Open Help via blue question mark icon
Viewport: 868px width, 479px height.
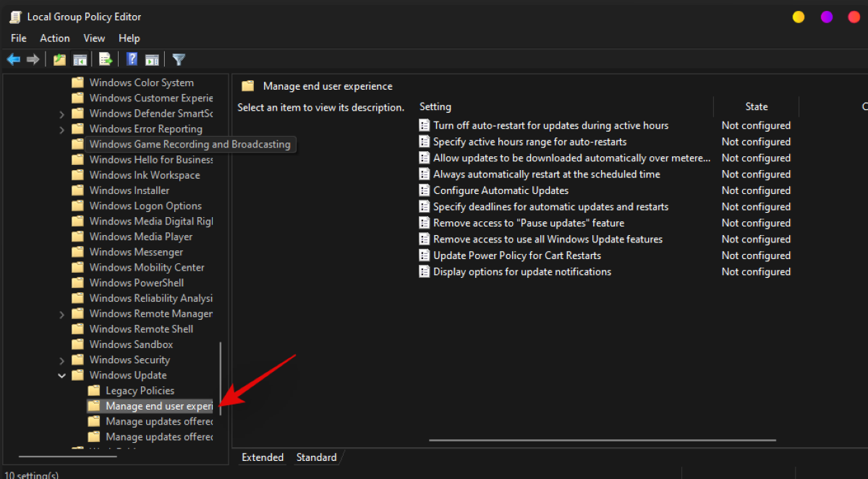click(132, 59)
